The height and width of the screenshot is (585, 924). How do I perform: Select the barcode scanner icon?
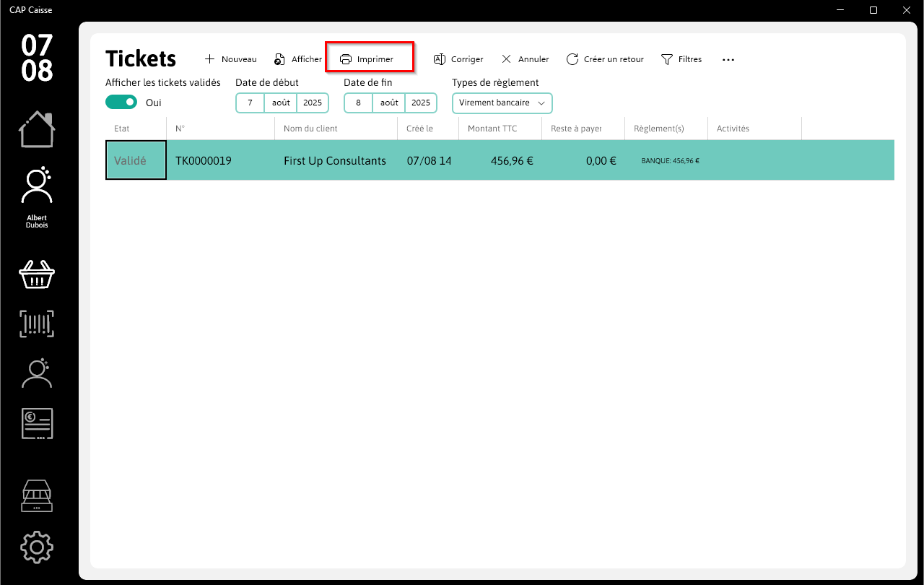[37, 324]
